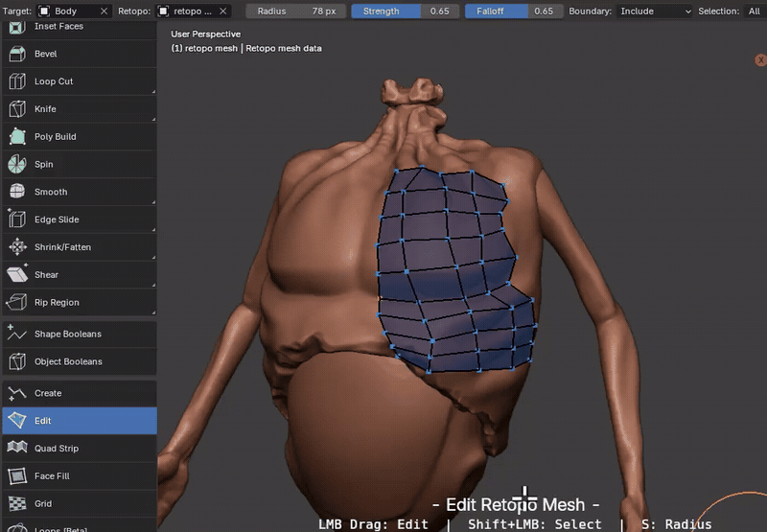Image resolution: width=767 pixels, height=532 pixels.
Task: Expand Smooth tool options corner arrow
Action: coord(153,202)
